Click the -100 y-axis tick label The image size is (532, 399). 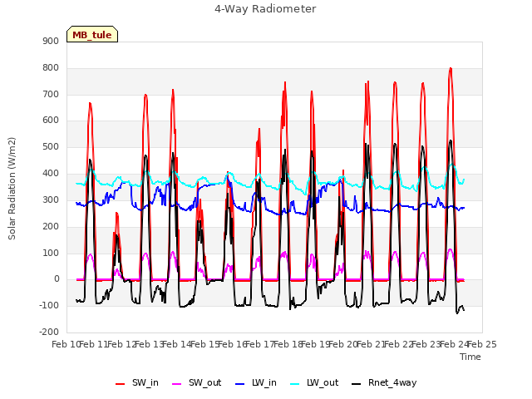point(49,305)
